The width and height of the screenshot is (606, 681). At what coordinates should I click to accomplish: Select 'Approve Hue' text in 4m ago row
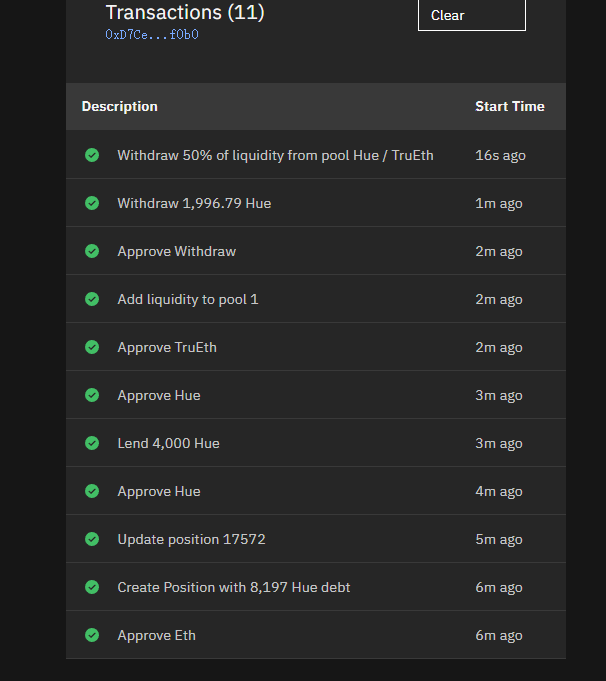(159, 491)
